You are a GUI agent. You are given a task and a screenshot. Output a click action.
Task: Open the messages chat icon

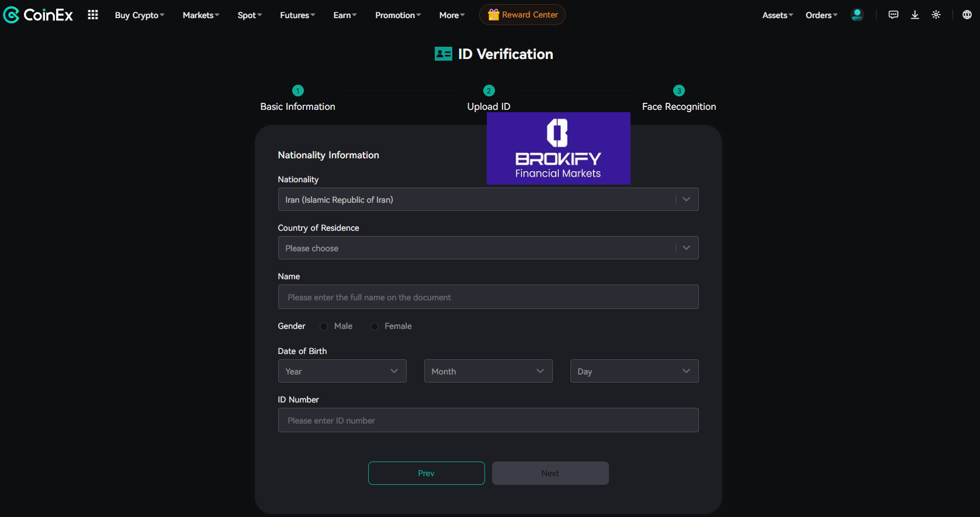point(893,15)
